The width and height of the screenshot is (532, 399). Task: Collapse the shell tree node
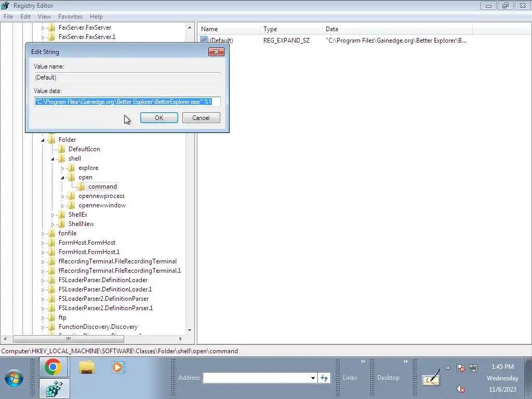point(52,159)
